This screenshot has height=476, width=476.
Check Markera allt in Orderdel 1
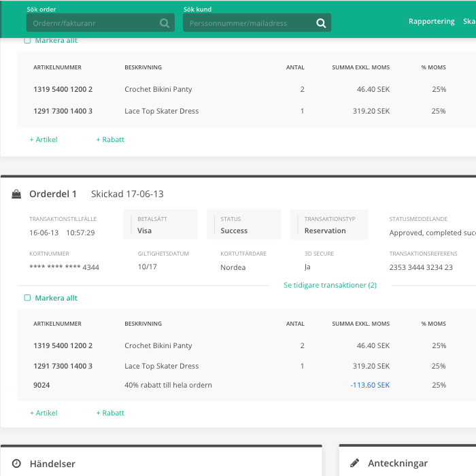[28, 298]
